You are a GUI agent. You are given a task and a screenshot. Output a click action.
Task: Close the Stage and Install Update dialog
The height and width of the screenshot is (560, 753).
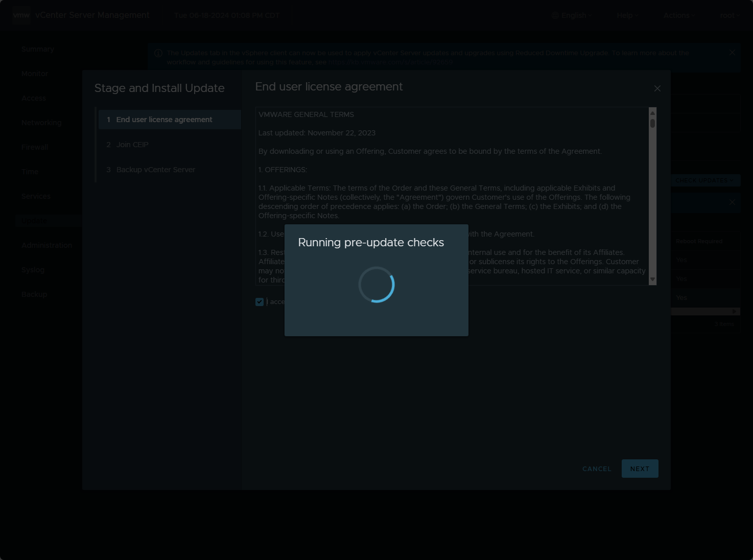657,88
